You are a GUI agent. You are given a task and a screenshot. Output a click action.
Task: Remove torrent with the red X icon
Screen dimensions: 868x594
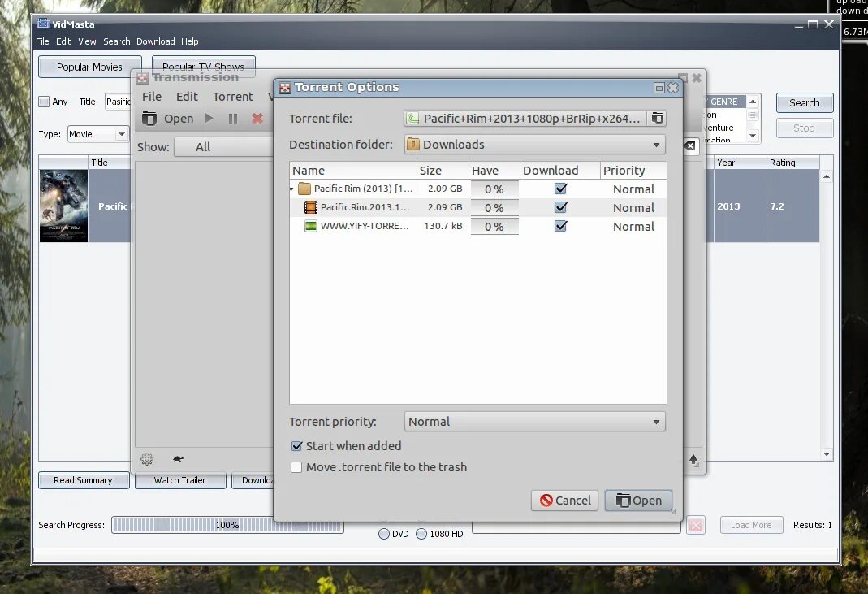coord(257,118)
